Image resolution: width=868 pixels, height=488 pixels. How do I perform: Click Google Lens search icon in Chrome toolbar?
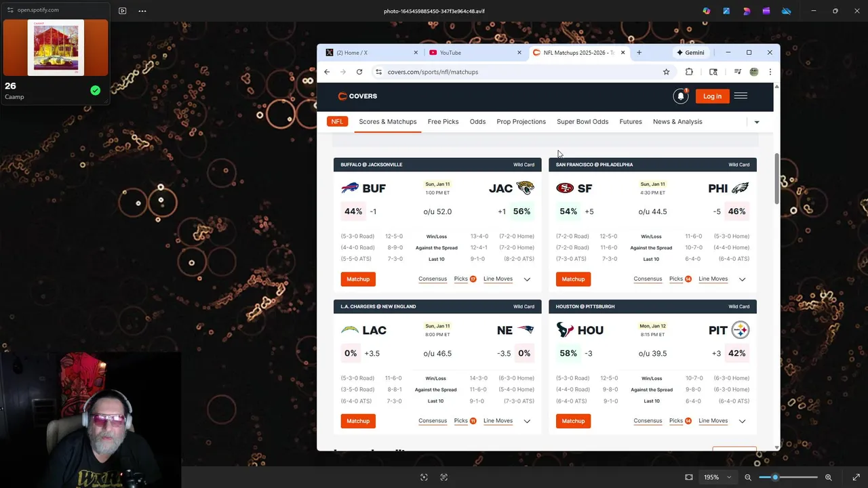tap(713, 72)
